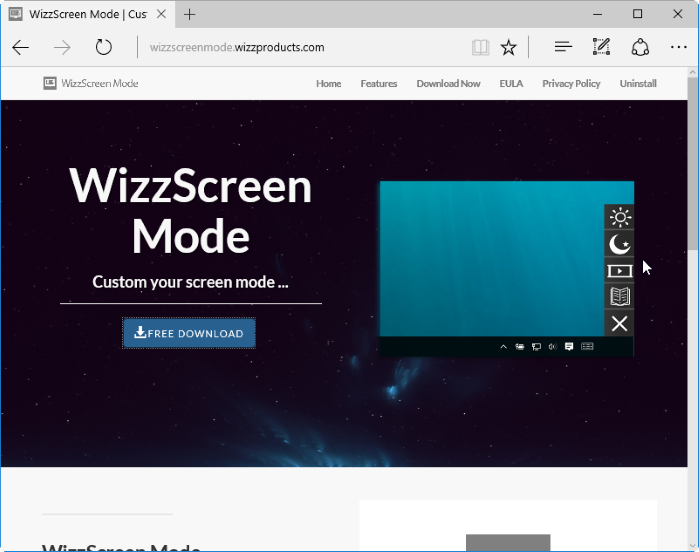This screenshot has height=552, width=699.
Task: Close the WizzScreen Mode tab
Action: click(161, 14)
